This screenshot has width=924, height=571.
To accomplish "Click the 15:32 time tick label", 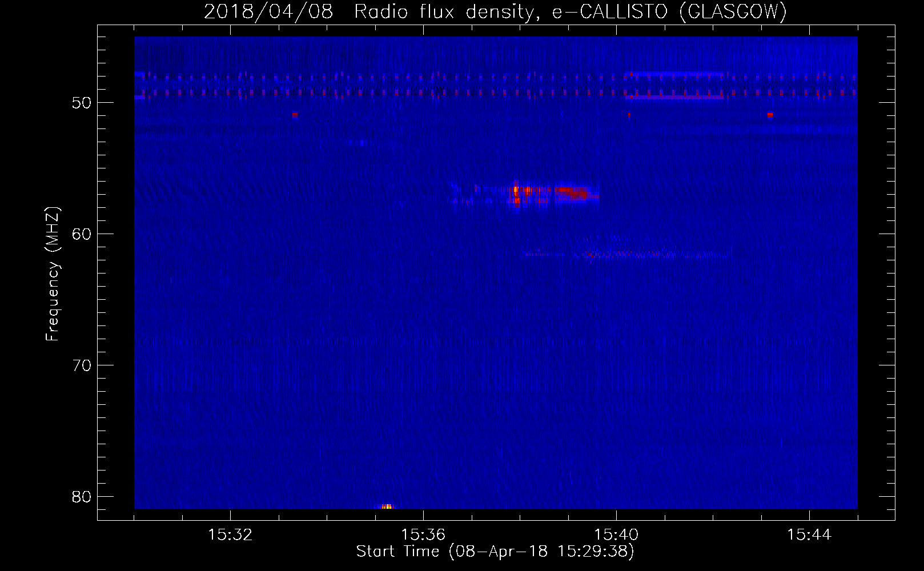I will (x=230, y=535).
